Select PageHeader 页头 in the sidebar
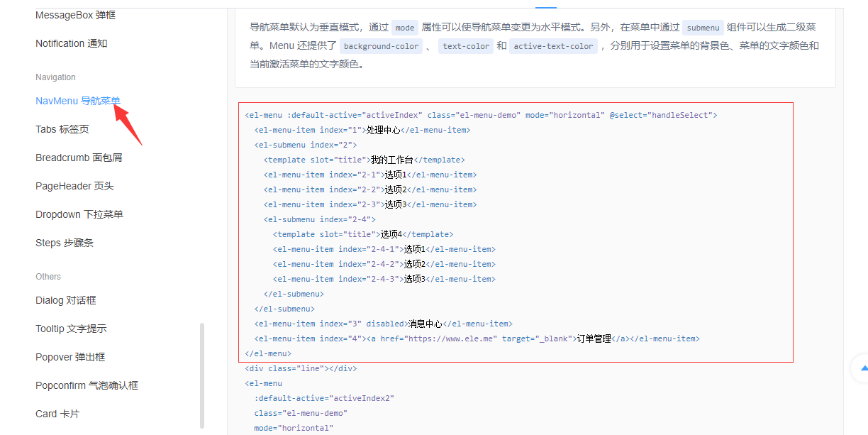Viewport: 868px width, 435px height. 74,185
